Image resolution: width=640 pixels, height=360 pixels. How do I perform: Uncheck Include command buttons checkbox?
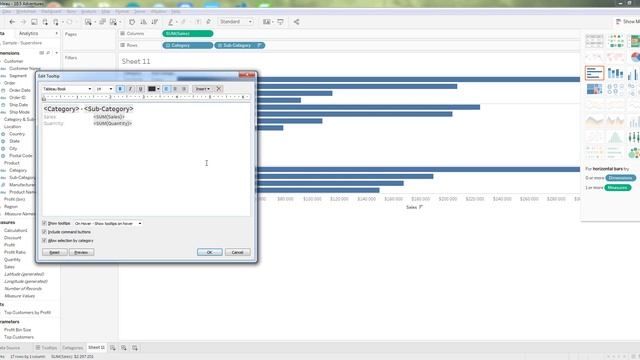(44, 232)
